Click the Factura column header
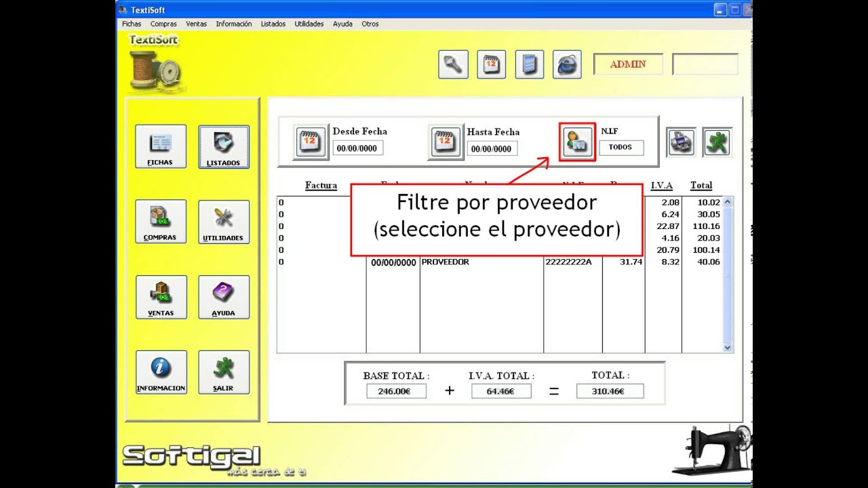Screen dimensions: 868x488 tap(321, 186)
